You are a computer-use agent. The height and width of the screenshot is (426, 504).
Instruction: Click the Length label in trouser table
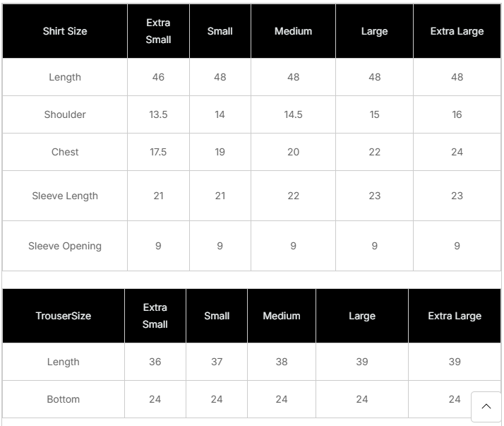(64, 362)
